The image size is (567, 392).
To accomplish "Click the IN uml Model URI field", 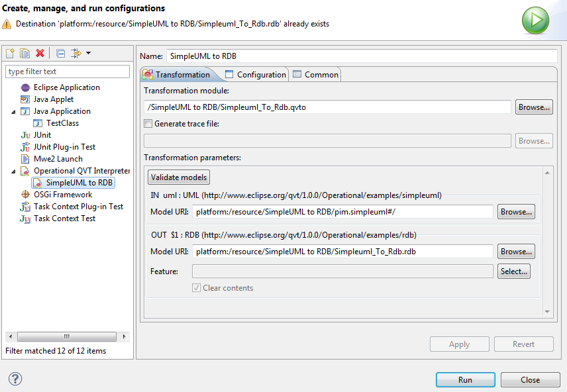I will pos(342,211).
